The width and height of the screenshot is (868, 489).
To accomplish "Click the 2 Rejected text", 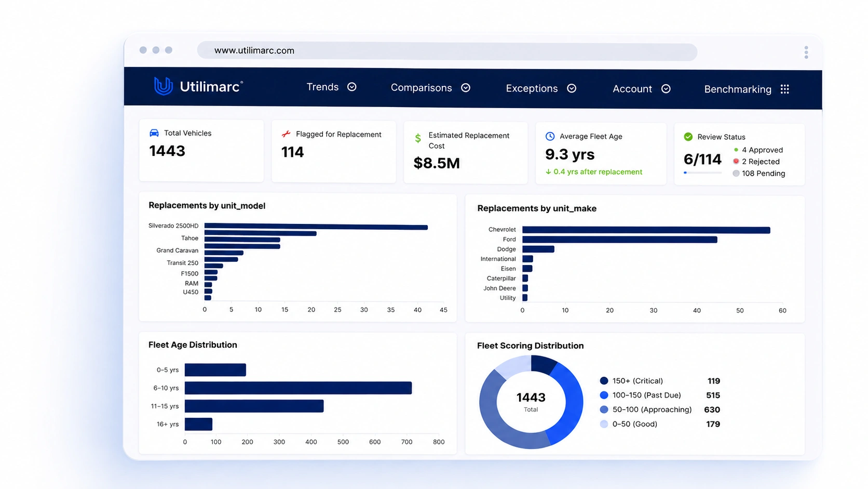I will tap(761, 162).
